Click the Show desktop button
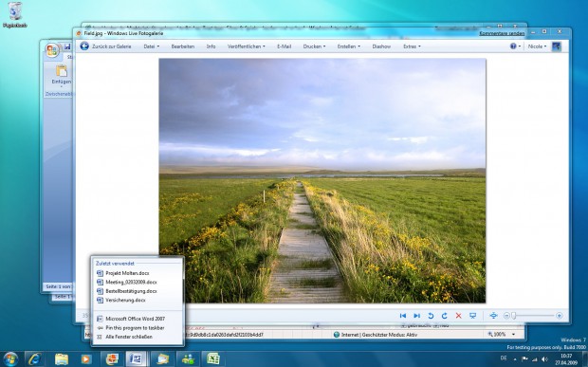Screen dimensions: 588x367 (584, 359)
